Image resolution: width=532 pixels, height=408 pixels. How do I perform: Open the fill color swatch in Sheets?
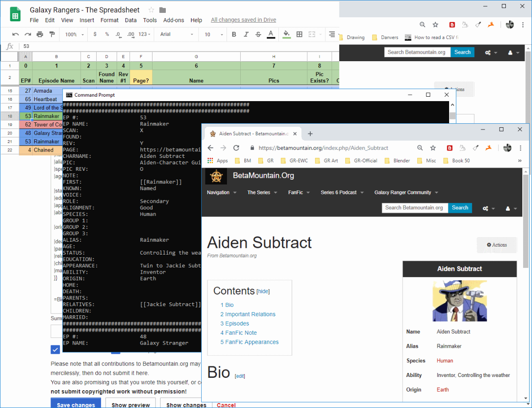coord(286,34)
